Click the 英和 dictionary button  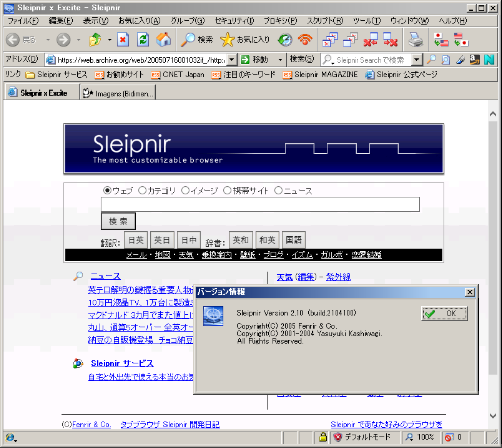point(241,240)
